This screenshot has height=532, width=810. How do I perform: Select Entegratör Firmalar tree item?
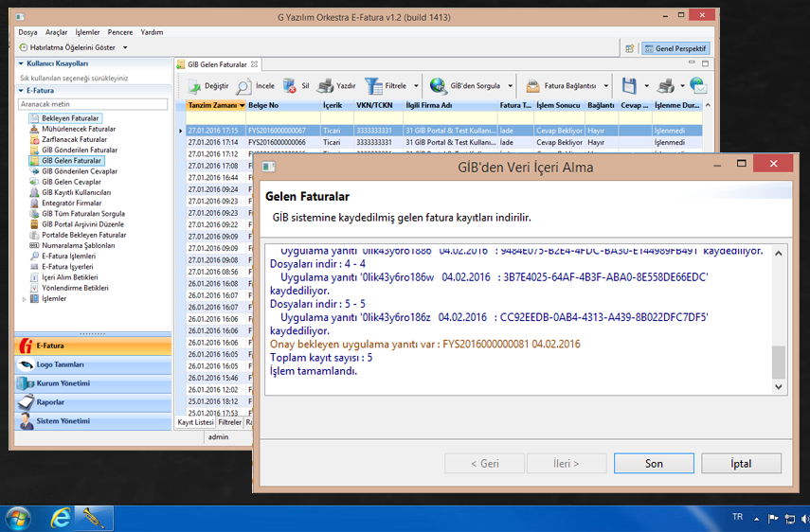[x=71, y=203]
